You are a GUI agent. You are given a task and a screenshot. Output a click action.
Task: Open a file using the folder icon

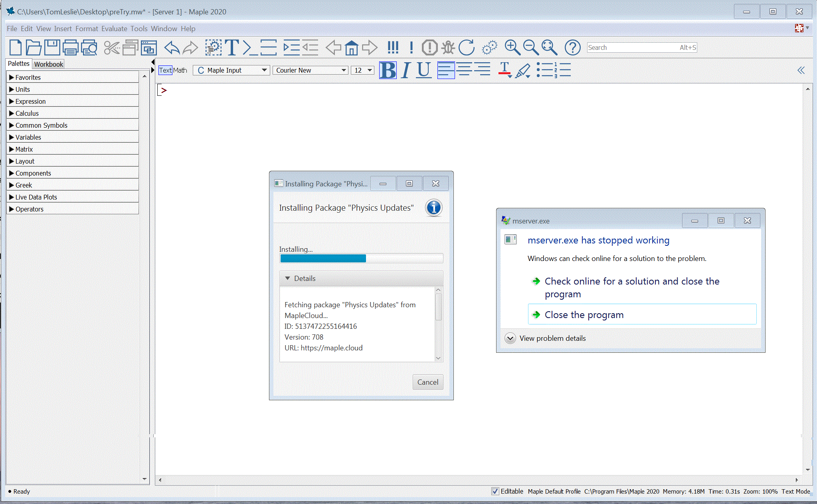(34, 47)
